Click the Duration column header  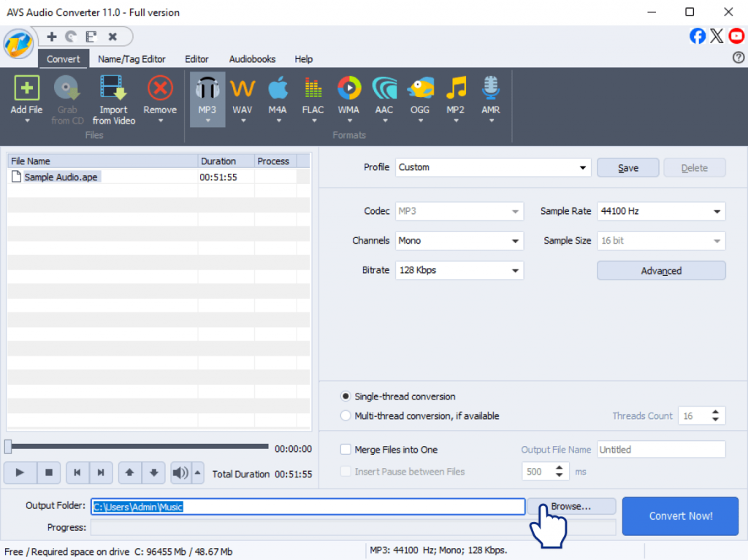[226, 161]
